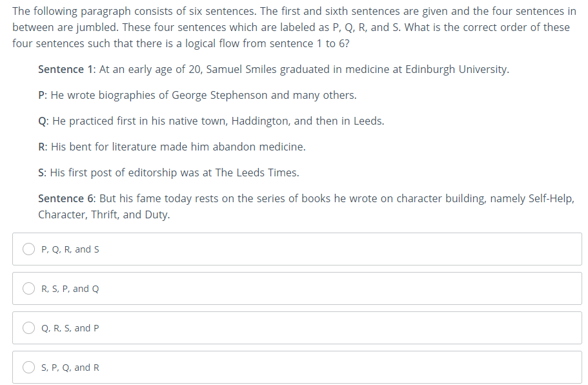Viewport: 588px width, 385px height.
Task: Click the bold "S:" sentence marker
Action: point(43,172)
